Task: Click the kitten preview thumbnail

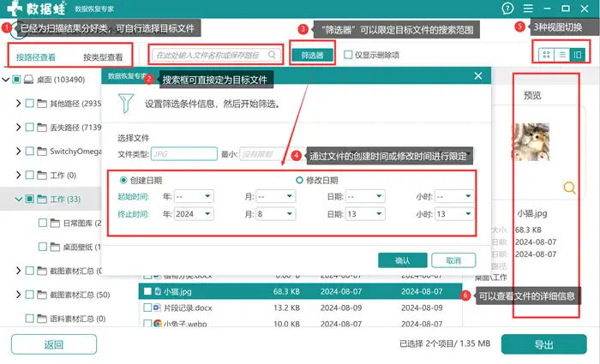Action: click(x=531, y=141)
